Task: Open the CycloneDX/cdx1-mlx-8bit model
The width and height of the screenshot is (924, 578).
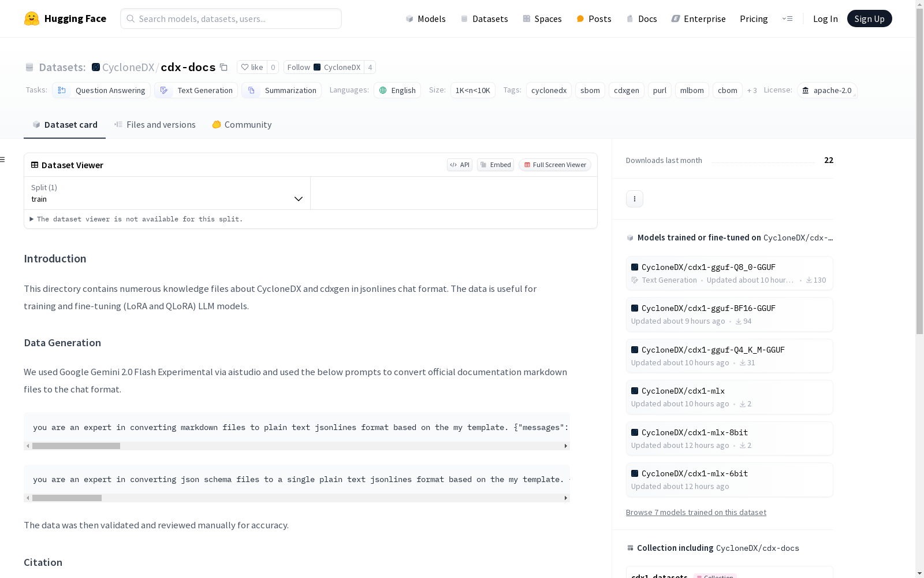Action: point(729,439)
